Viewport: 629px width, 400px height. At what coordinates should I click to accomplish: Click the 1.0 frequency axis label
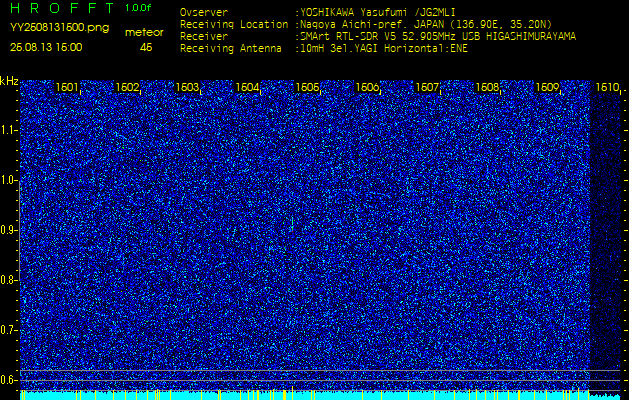(x=8, y=181)
